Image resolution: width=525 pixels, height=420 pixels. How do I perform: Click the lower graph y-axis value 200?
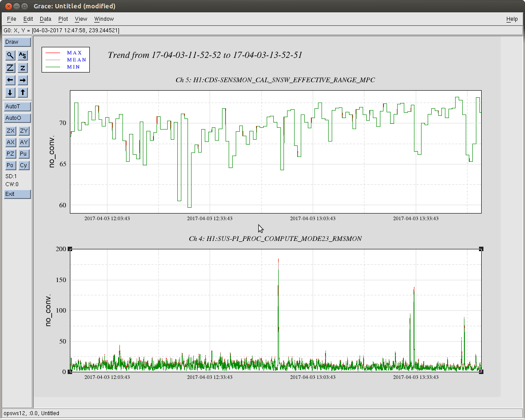click(61, 249)
